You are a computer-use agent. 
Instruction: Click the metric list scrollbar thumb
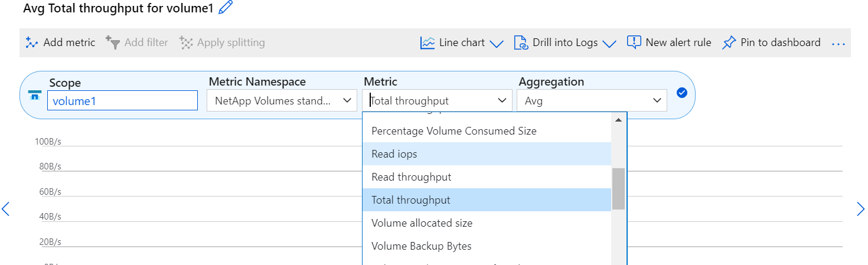click(618, 189)
